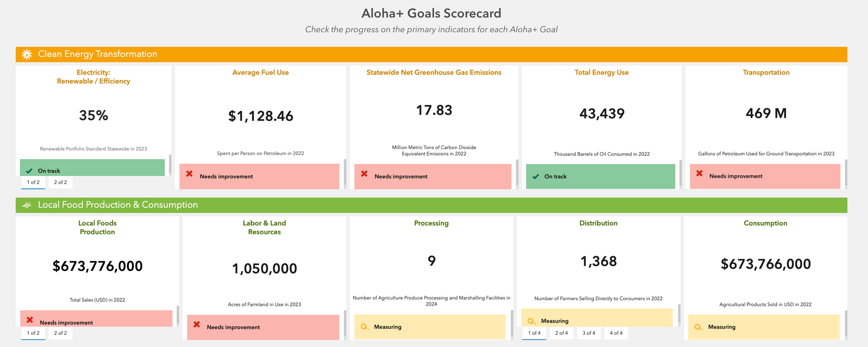Click the Needs improvement bar under Average Fuel Use
Image resolution: width=868 pixels, height=347 pixels.
[x=259, y=176]
